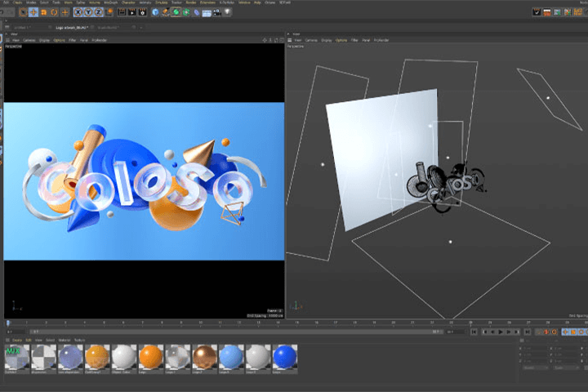588x392 pixels.
Task: Open left viewport Options menu
Action: 60,40
